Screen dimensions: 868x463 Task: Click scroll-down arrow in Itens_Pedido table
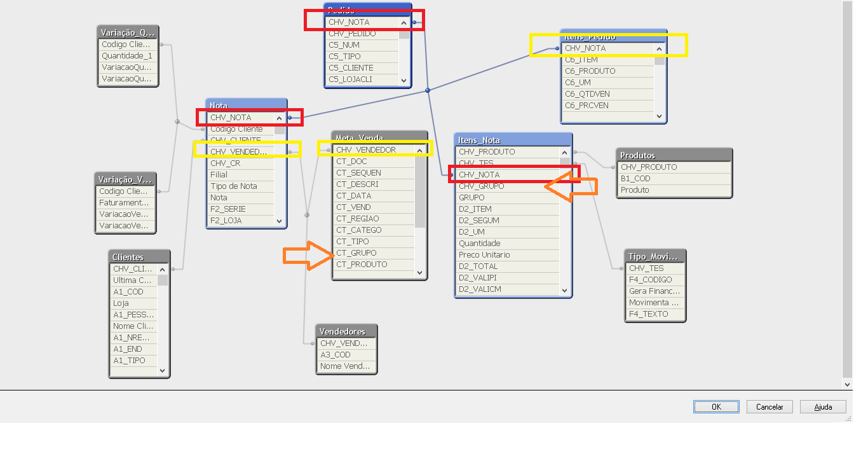(x=659, y=117)
